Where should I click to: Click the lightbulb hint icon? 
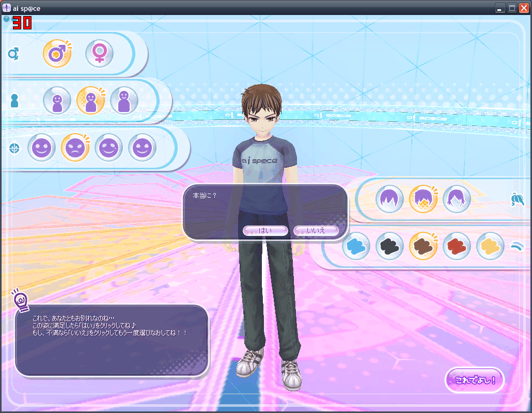[21, 300]
